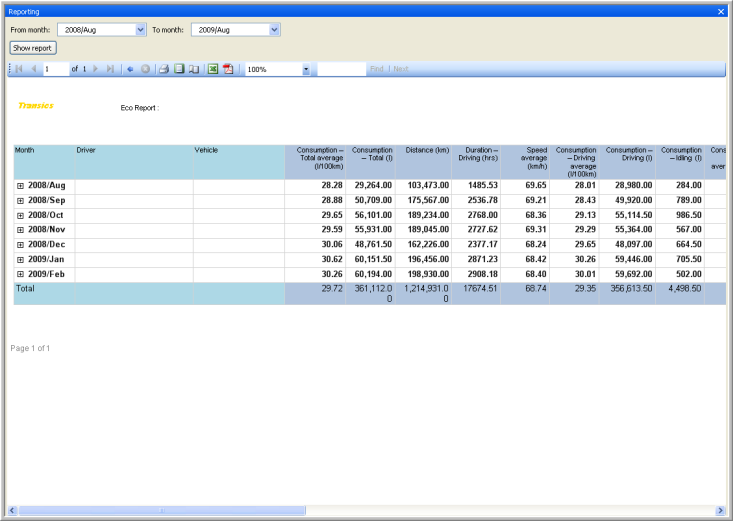The height and width of the screenshot is (521, 733).
Task: Open the 100% zoom level dropdown
Action: pos(306,69)
